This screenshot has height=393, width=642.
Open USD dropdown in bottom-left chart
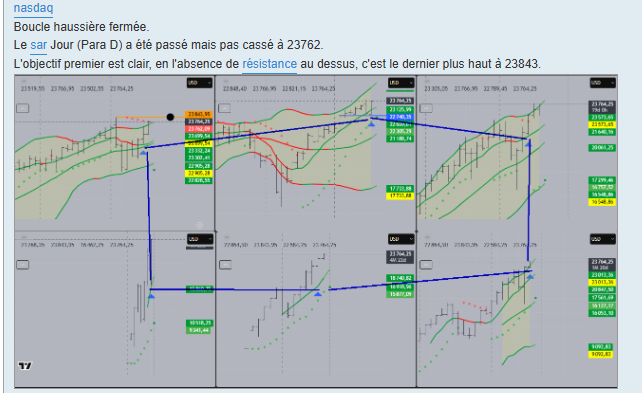click(x=199, y=239)
